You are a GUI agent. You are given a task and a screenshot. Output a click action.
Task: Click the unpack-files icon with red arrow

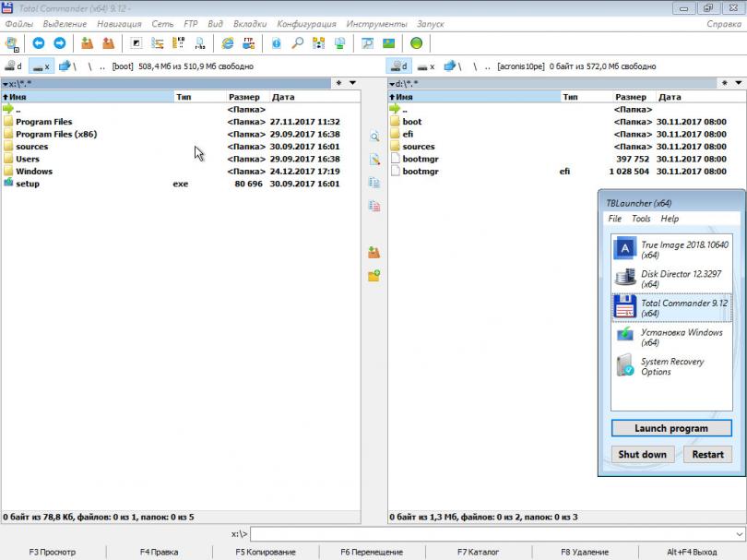[x=108, y=43]
